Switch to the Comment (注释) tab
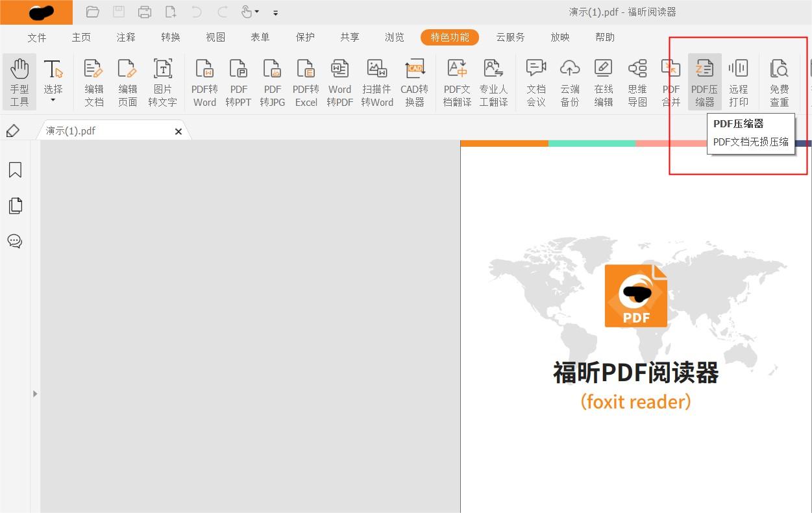812x513 pixels. pos(126,37)
